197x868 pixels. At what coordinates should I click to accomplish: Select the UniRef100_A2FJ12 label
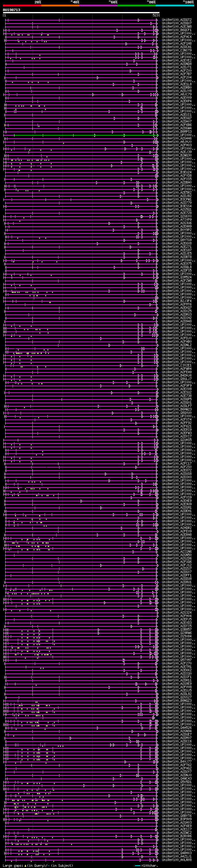pyautogui.click(x=176, y=565)
